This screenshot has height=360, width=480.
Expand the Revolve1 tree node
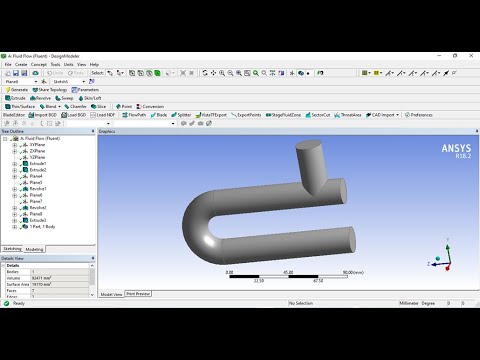[14, 189]
